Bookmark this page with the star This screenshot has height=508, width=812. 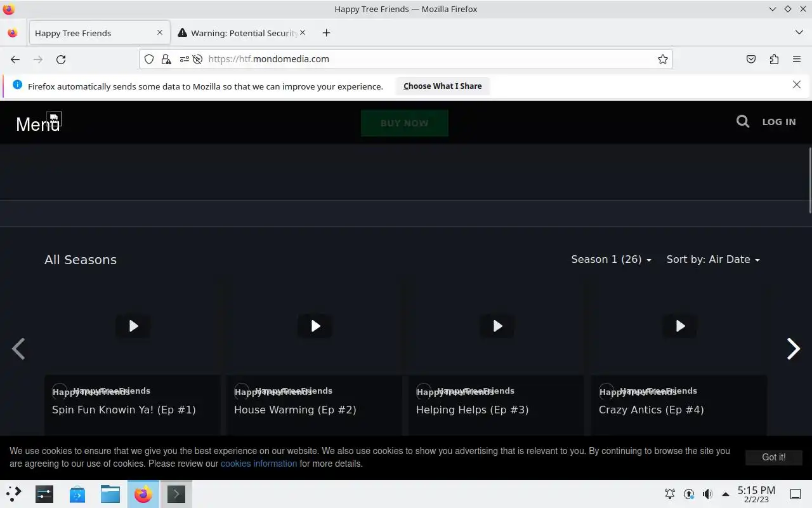[x=662, y=59]
